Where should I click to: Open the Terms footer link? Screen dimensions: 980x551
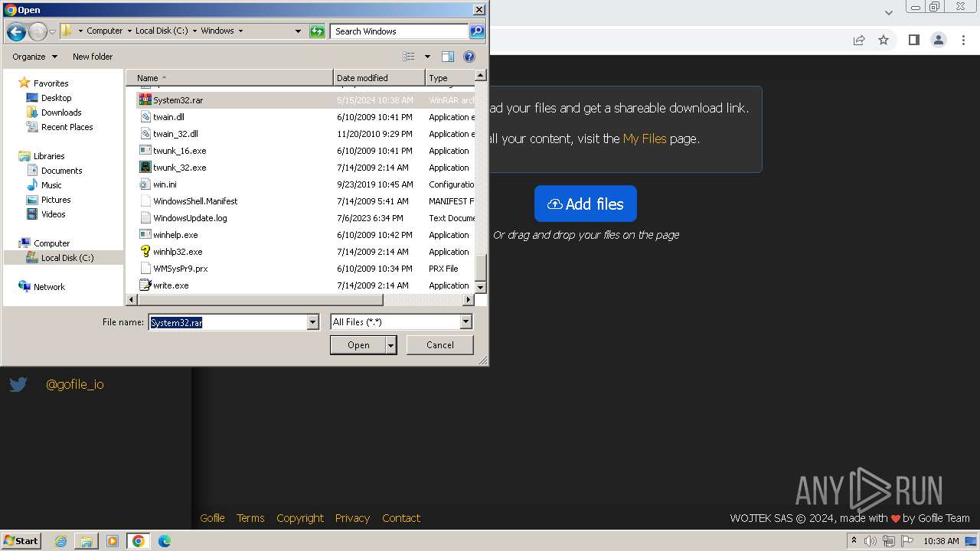click(x=250, y=518)
